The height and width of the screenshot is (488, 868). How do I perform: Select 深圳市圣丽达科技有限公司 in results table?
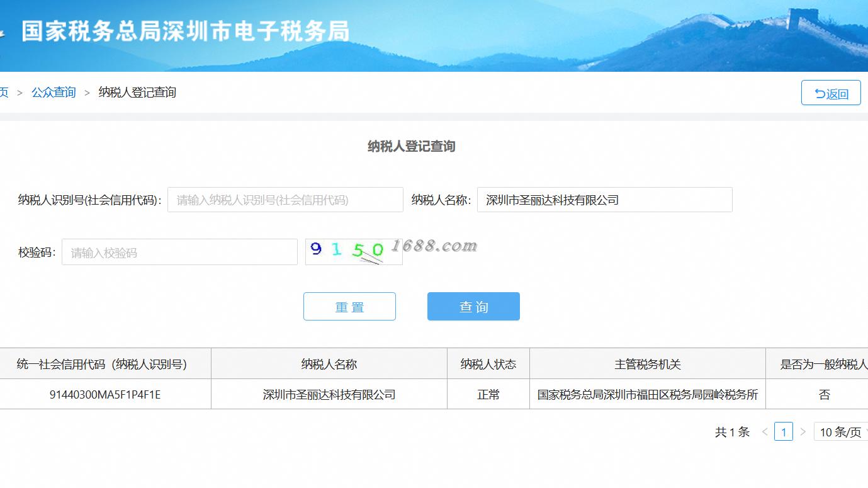click(x=329, y=395)
